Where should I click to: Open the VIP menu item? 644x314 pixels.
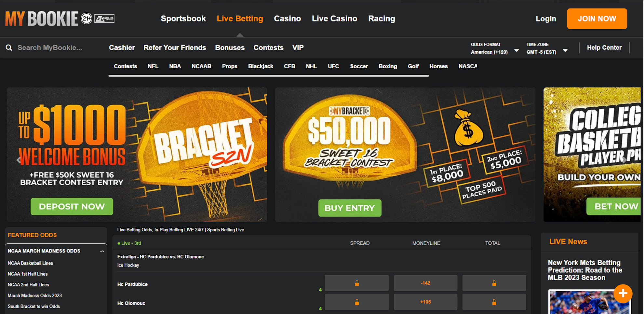point(298,48)
